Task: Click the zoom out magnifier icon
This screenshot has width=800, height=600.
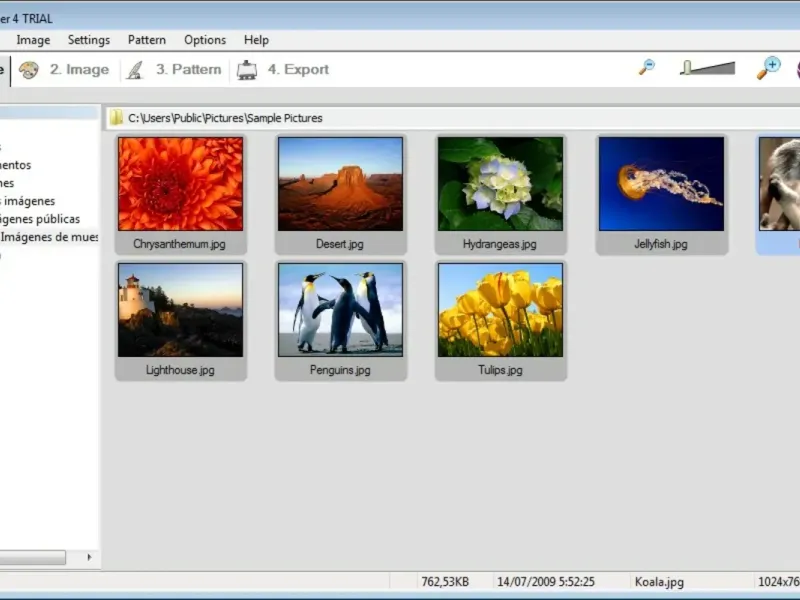Action: [x=647, y=67]
